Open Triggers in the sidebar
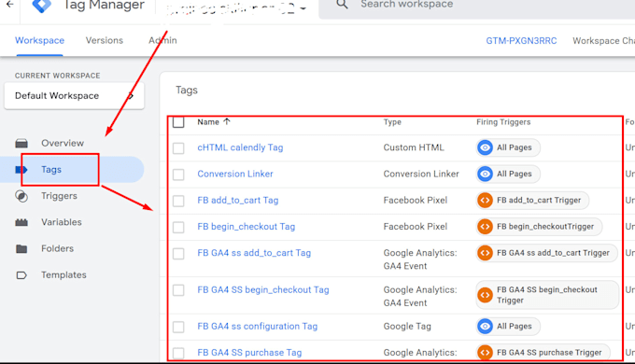 (59, 196)
